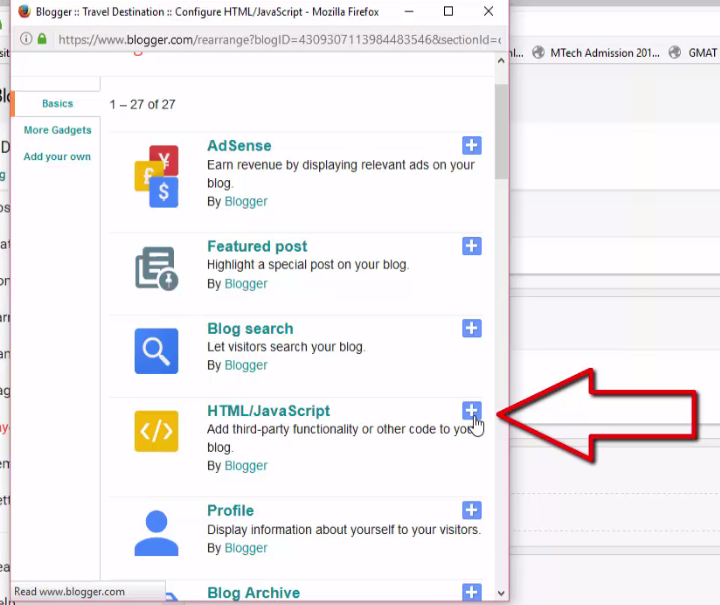Click 'Let visitors search your blog.' text
This screenshot has width=720, height=605.
pyautogui.click(x=286, y=347)
